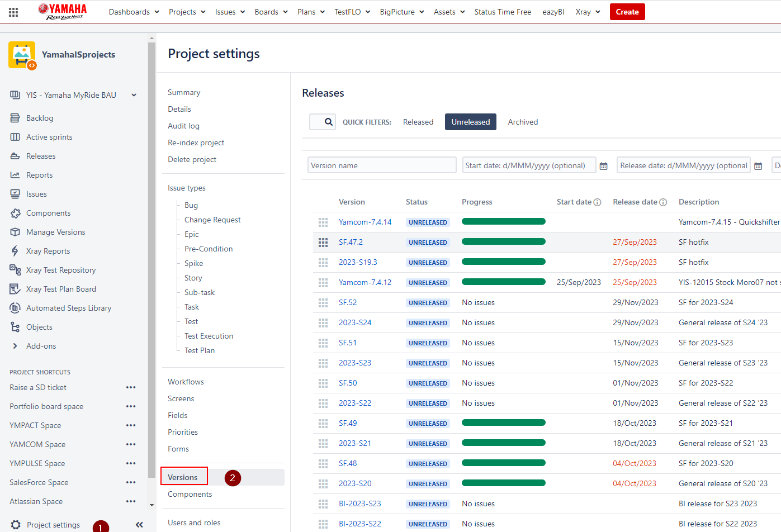Open the Start date calendar picker
Screen dimensions: 781x532
603,166
